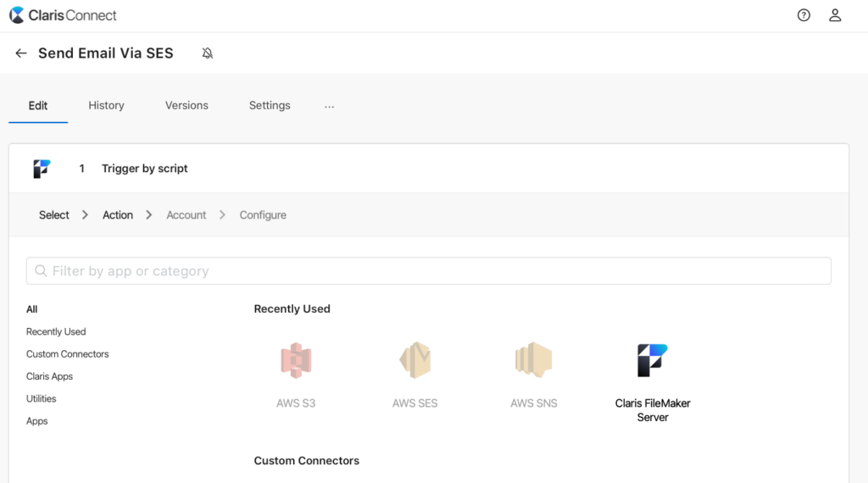Screen dimensions: 868x483
Task: Open the help question mark icon
Action: [x=804, y=15]
